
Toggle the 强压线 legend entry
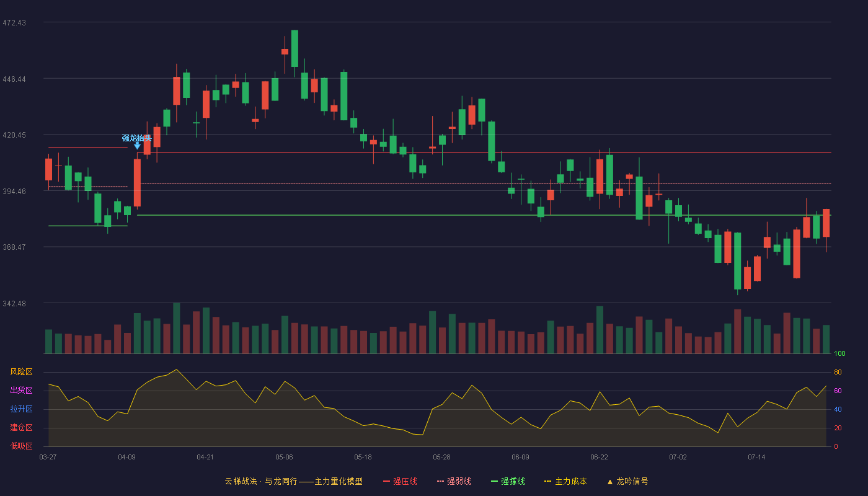click(x=400, y=481)
